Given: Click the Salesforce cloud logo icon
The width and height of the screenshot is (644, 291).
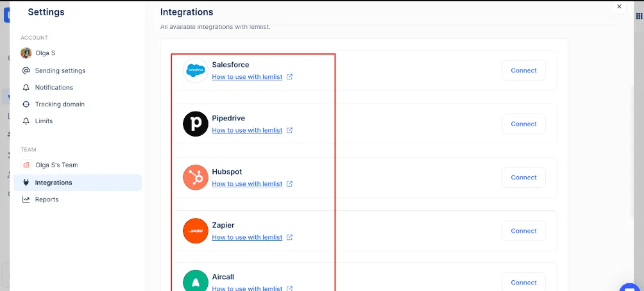Looking at the screenshot, I should [196, 71].
